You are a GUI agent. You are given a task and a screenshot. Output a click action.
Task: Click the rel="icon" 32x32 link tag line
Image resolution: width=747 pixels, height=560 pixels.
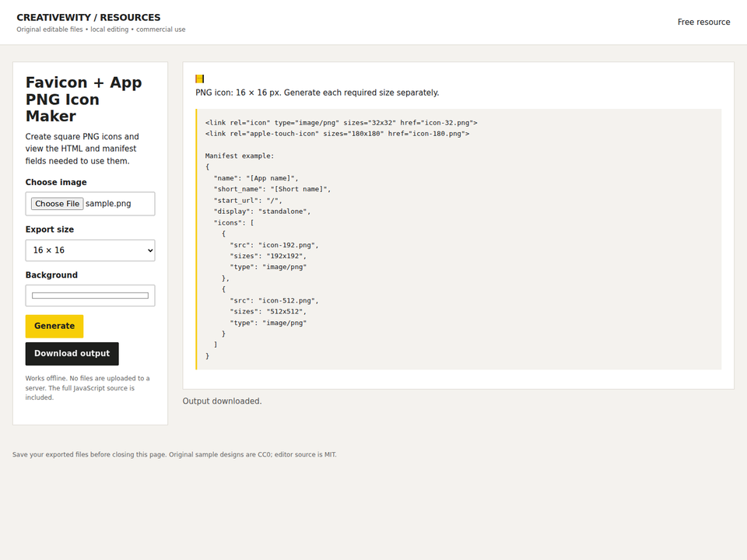click(341, 123)
